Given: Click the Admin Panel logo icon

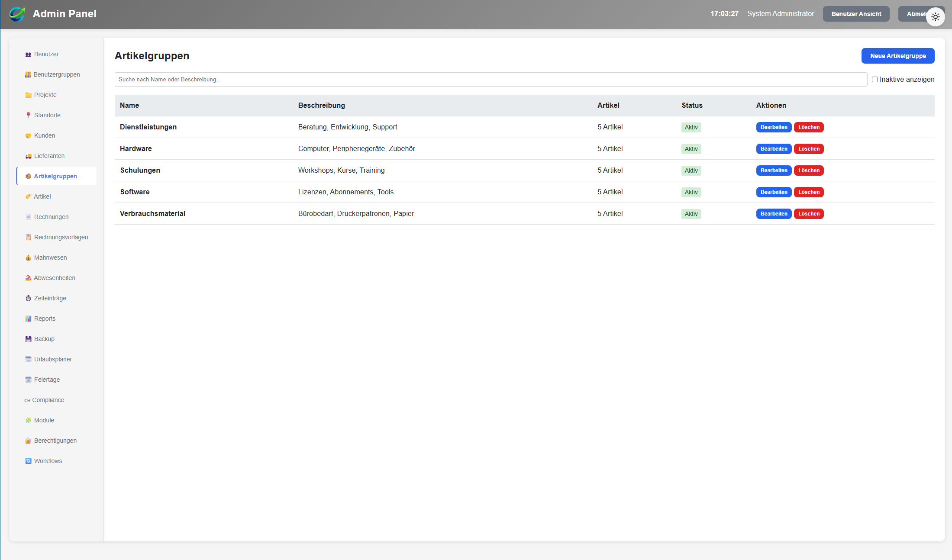Looking at the screenshot, I should click(x=17, y=14).
